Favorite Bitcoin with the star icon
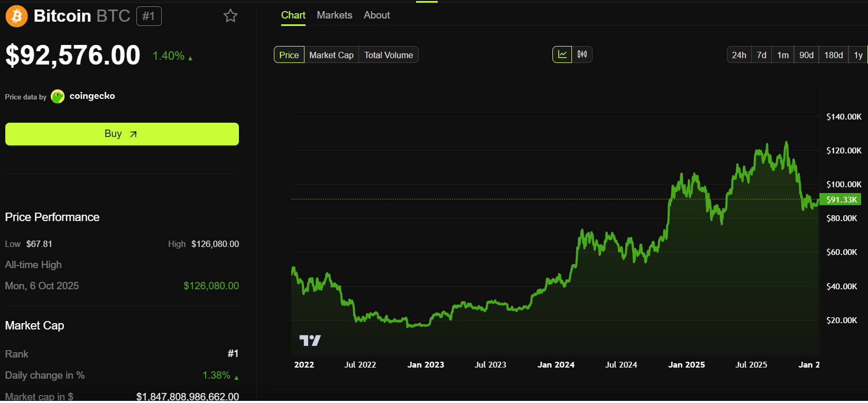The image size is (868, 403). 230,16
